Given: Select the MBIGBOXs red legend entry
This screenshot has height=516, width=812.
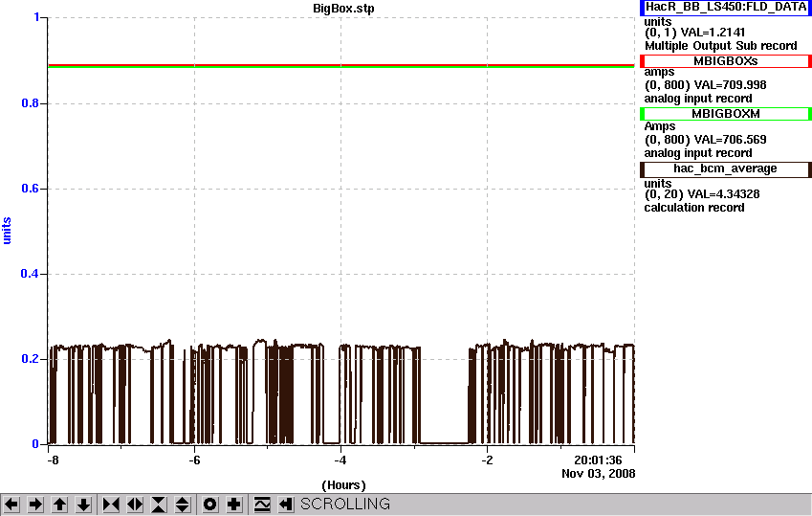Looking at the screenshot, I should point(726,61).
